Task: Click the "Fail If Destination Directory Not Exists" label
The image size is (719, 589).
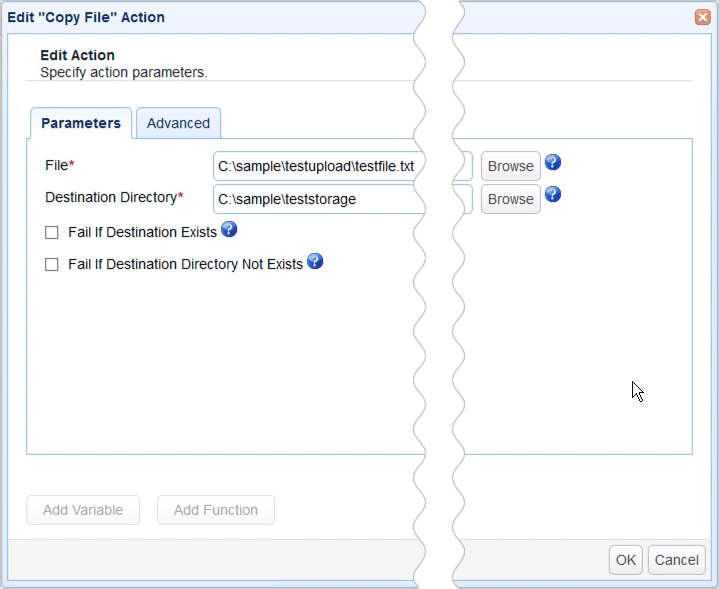Action: [x=185, y=265]
